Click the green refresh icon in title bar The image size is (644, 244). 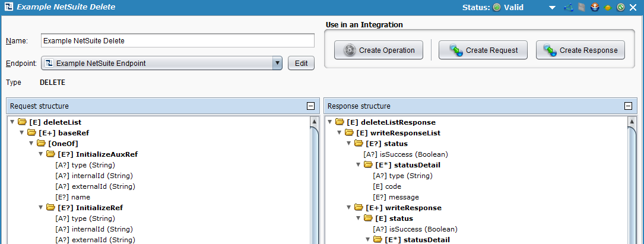pyautogui.click(x=621, y=8)
